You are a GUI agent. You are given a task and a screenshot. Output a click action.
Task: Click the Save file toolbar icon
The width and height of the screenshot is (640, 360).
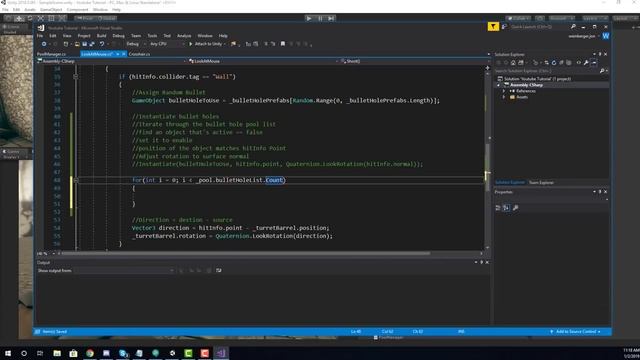[84, 44]
